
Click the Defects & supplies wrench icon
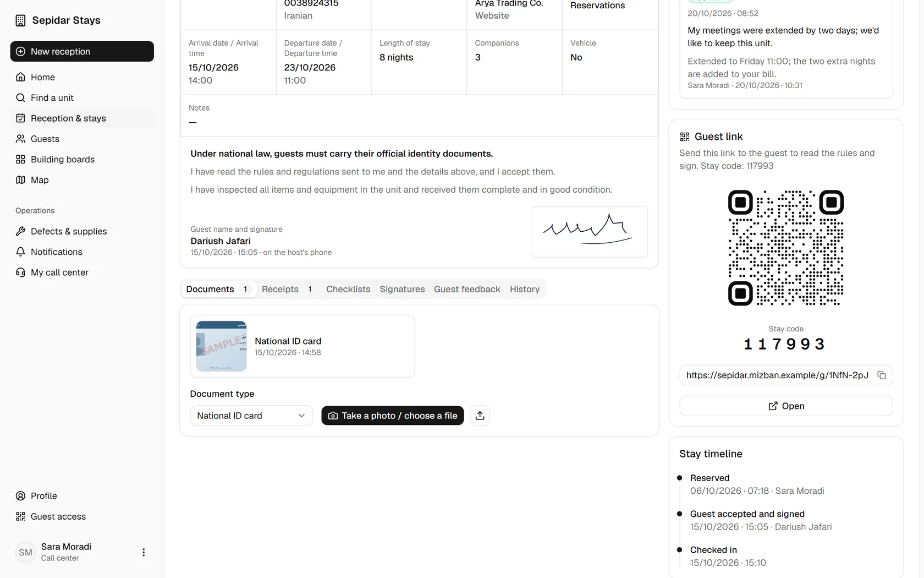[x=20, y=231]
